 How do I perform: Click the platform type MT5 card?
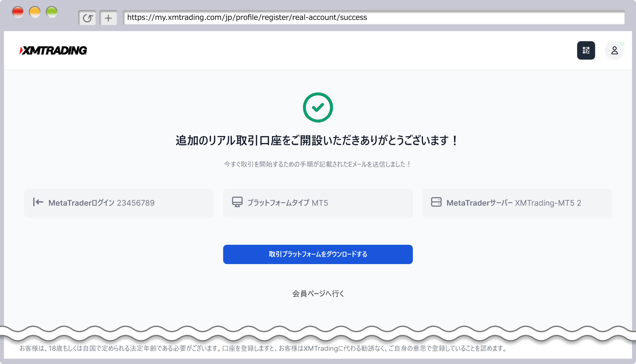click(x=318, y=203)
